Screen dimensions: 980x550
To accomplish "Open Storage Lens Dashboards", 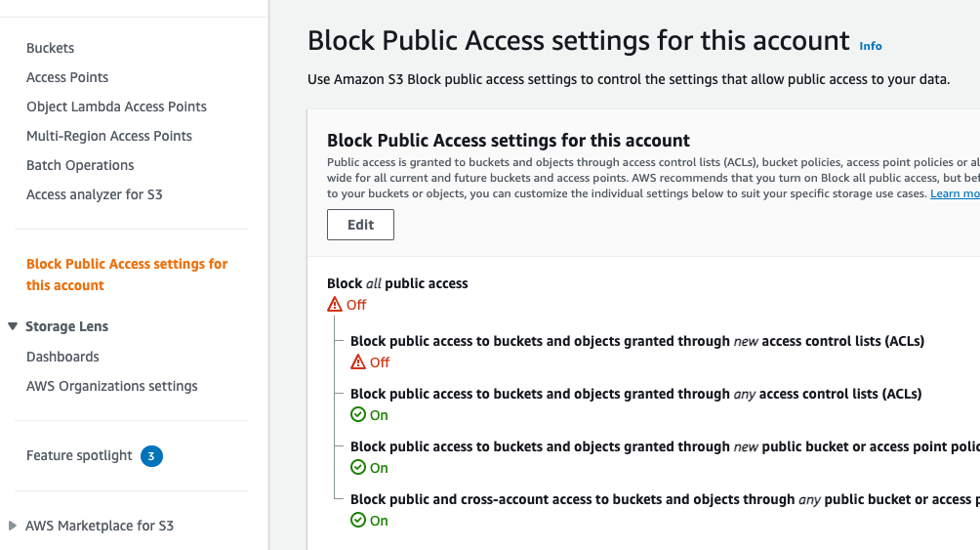I will [x=62, y=357].
